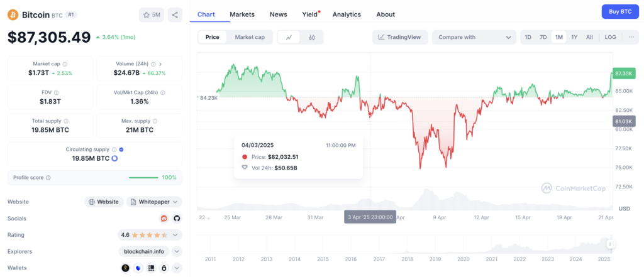Click the Max. supply info icon
The image size is (644, 277).
pyautogui.click(x=156, y=121)
